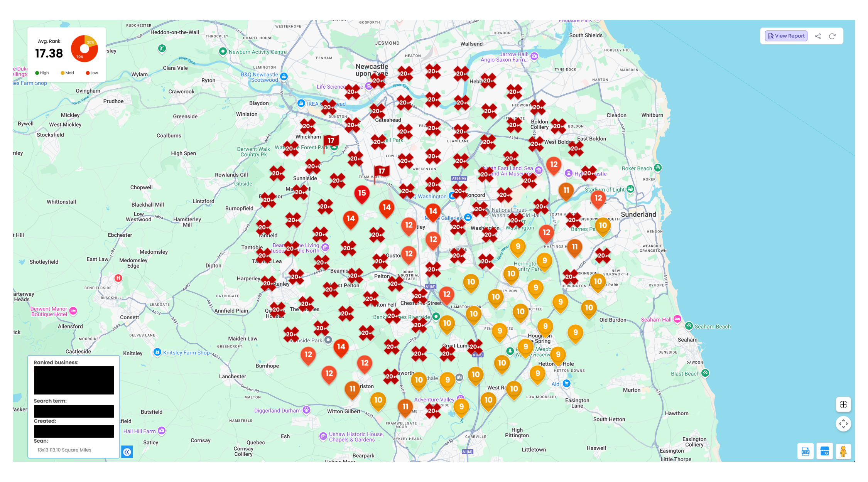Click the avg rank donut chart
The image size is (868, 482).
(84, 49)
